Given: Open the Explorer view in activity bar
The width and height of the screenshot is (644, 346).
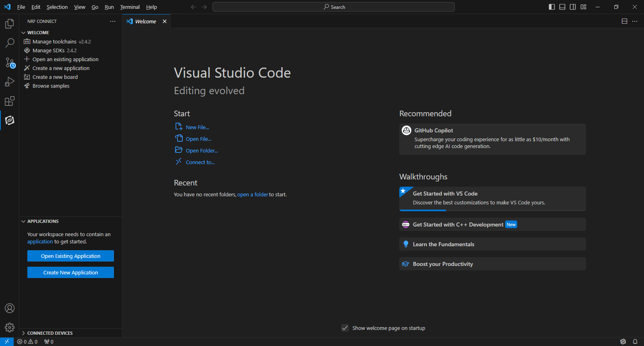Looking at the screenshot, I should click(x=9, y=24).
